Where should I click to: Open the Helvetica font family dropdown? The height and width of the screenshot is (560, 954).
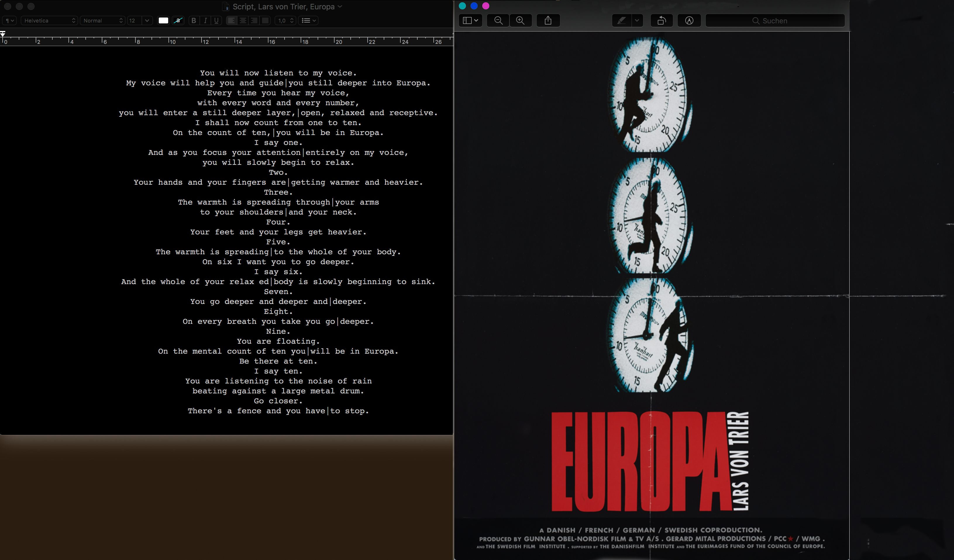(49, 20)
